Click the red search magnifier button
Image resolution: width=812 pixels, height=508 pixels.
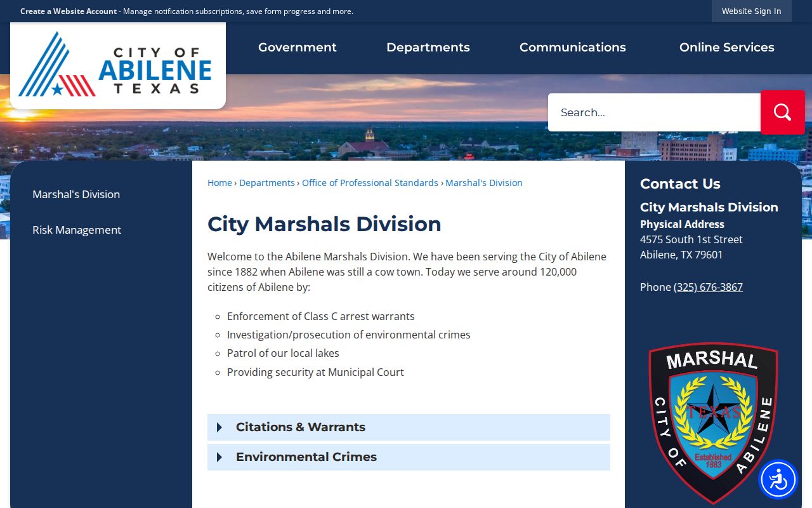coord(783,112)
